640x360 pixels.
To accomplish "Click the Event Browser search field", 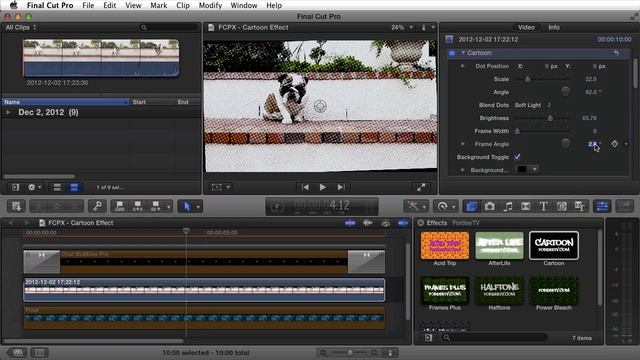I will pyautogui.click(x=169, y=27).
